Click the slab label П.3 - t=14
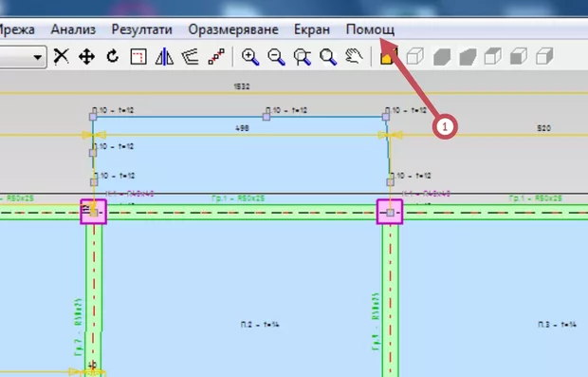The width and height of the screenshot is (588, 377). [x=557, y=325]
